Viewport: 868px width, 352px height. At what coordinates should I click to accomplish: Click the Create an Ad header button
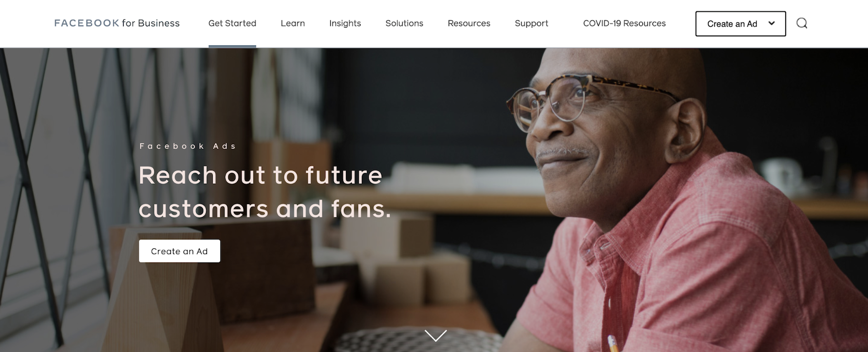[x=740, y=24]
